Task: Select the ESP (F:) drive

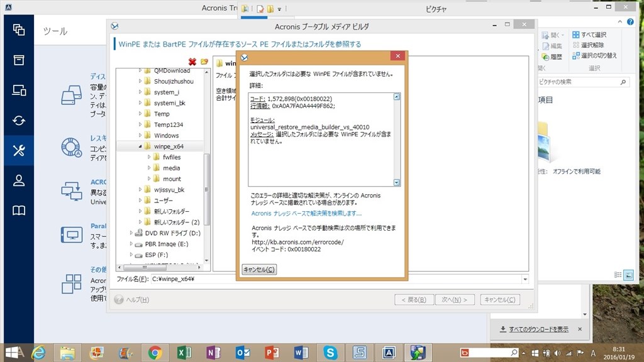Action: tap(156, 255)
